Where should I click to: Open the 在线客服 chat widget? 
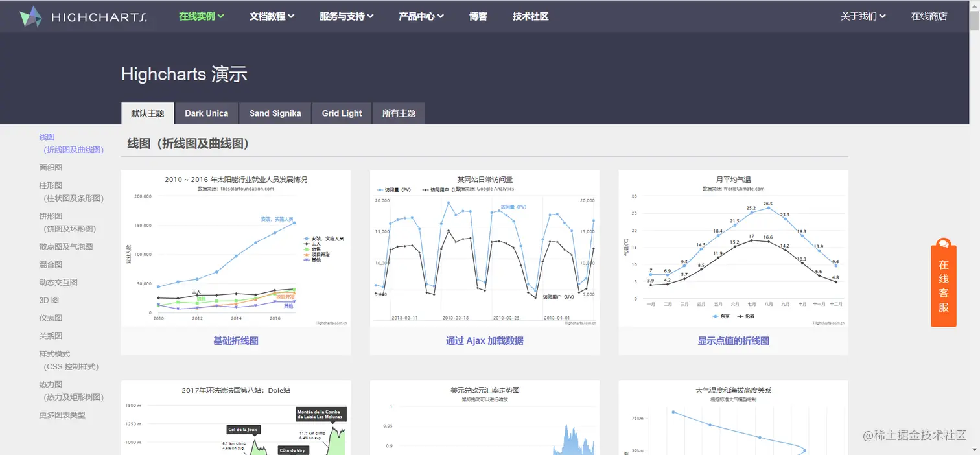click(x=944, y=282)
